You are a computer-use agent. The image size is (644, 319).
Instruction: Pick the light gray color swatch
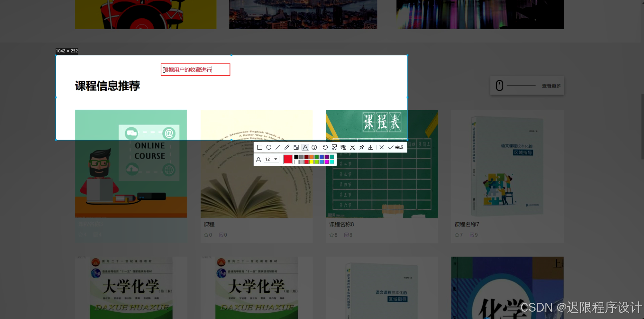[301, 162]
